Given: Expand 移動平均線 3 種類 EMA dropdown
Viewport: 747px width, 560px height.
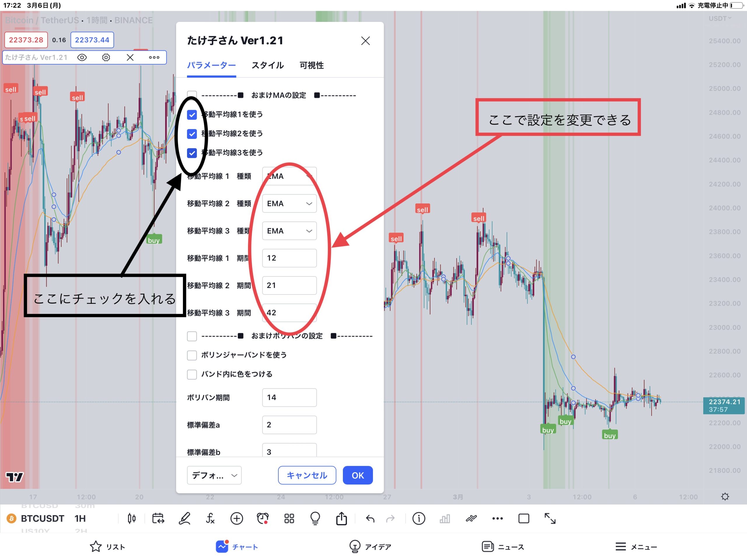Looking at the screenshot, I should point(289,231).
